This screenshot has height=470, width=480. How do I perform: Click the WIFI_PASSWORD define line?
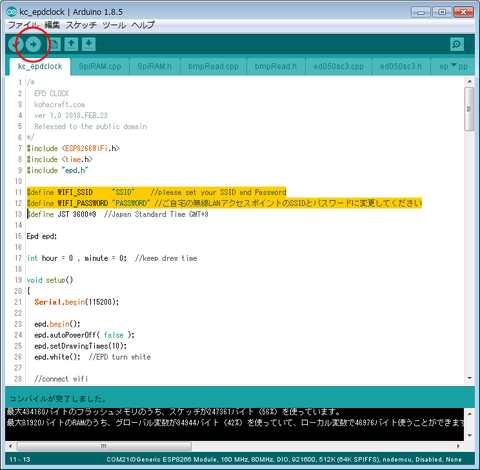tap(224, 203)
